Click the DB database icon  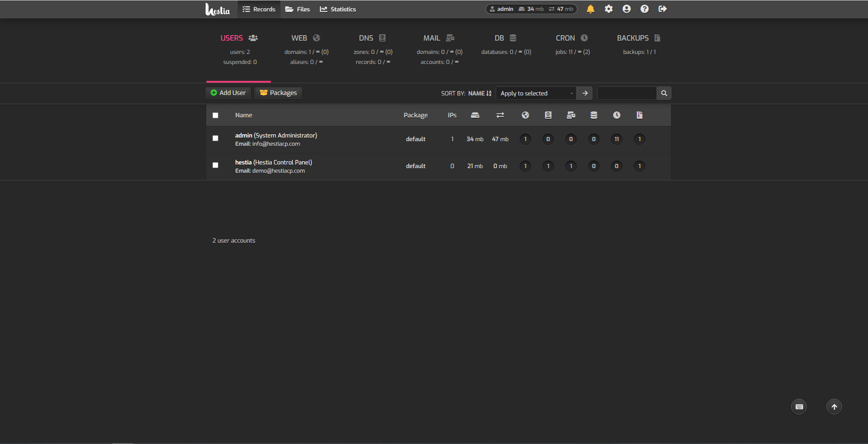513,38
